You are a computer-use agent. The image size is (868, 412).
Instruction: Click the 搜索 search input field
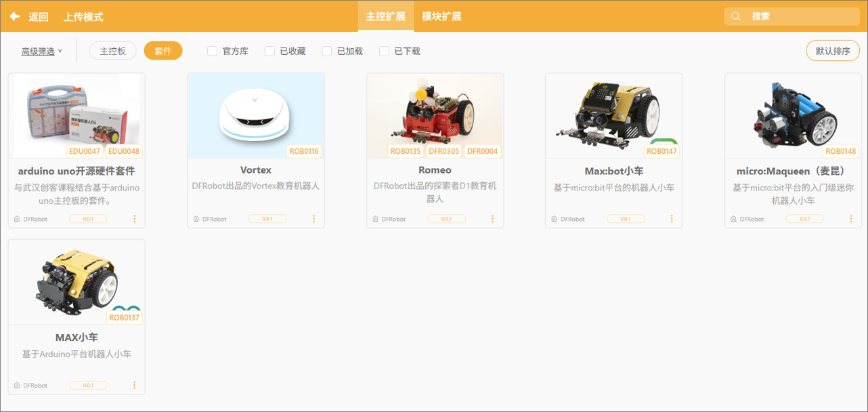click(799, 16)
